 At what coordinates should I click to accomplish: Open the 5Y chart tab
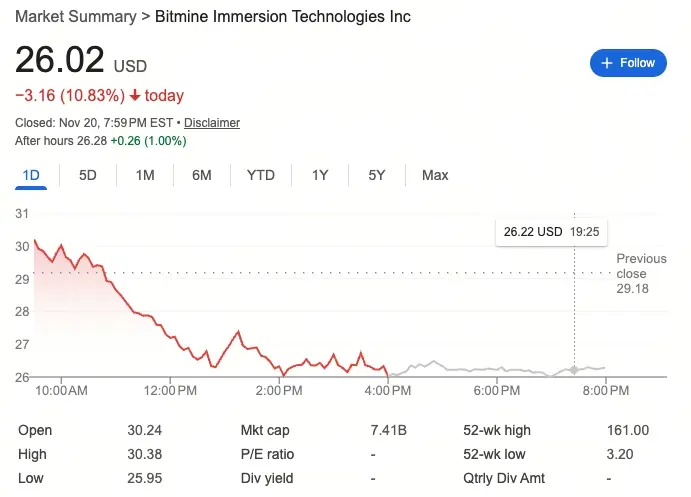coord(377,176)
